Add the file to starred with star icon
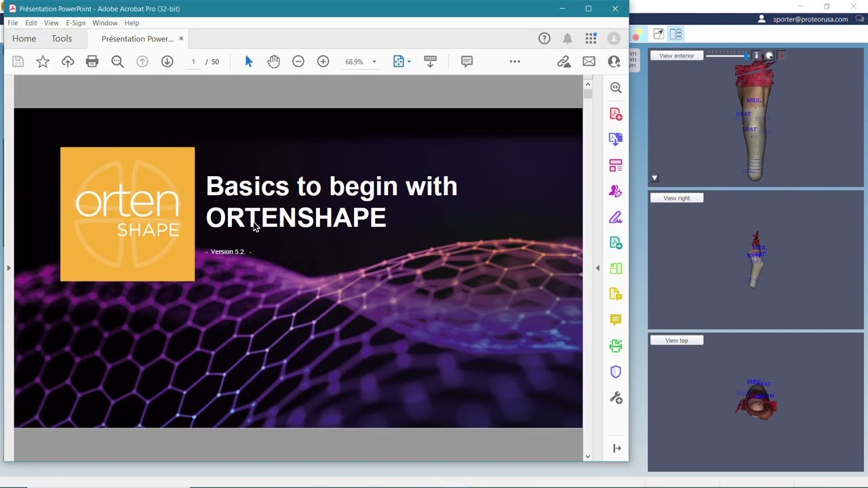 (x=43, y=62)
